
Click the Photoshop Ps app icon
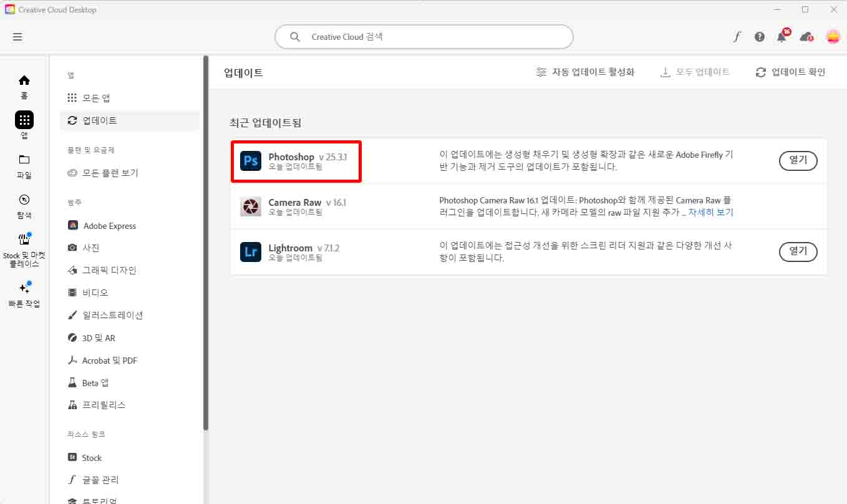pos(251,161)
